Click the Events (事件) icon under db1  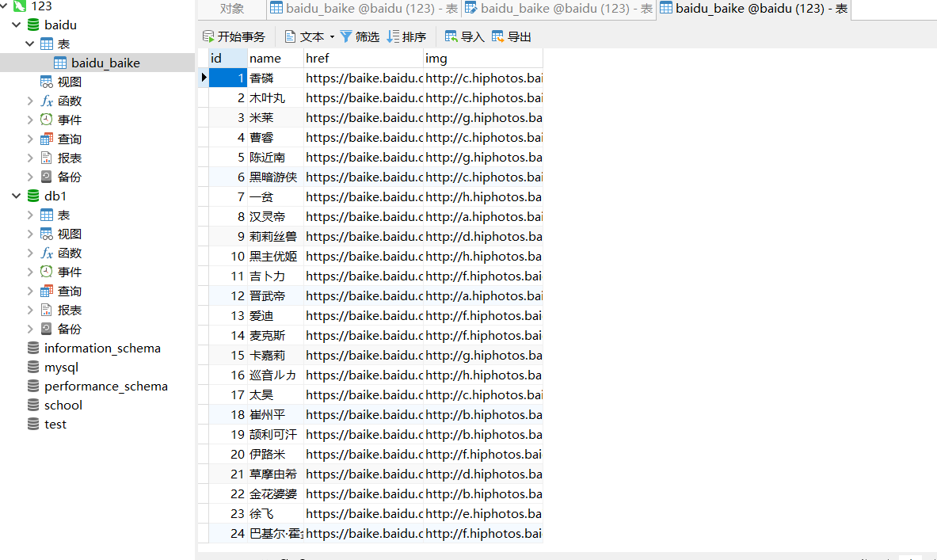[x=47, y=272]
